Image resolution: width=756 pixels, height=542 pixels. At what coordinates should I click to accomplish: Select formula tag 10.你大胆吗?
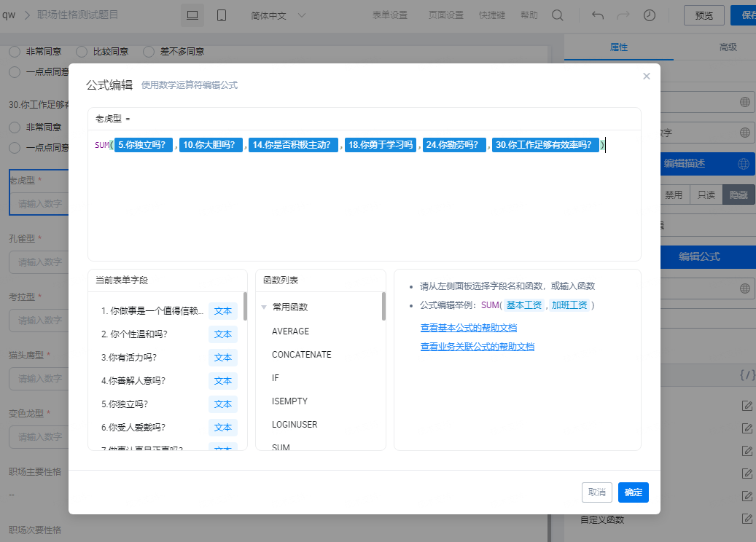pos(211,144)
